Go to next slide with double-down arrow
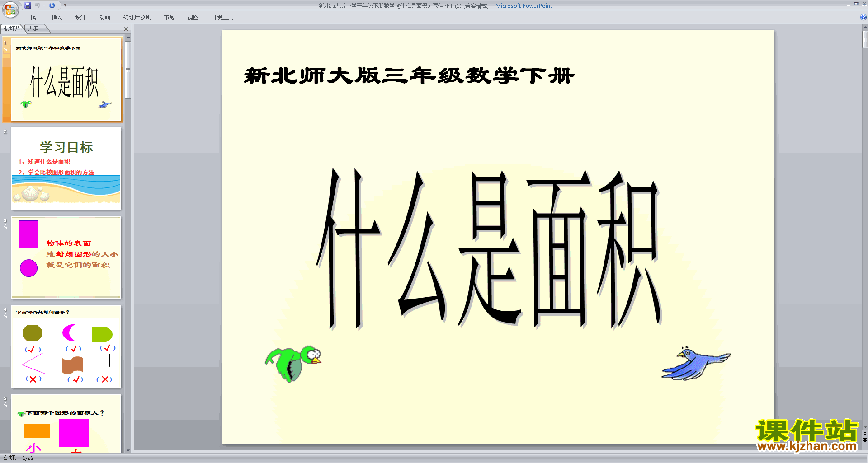This screenshot has height=463, width=868. [865, 440]
